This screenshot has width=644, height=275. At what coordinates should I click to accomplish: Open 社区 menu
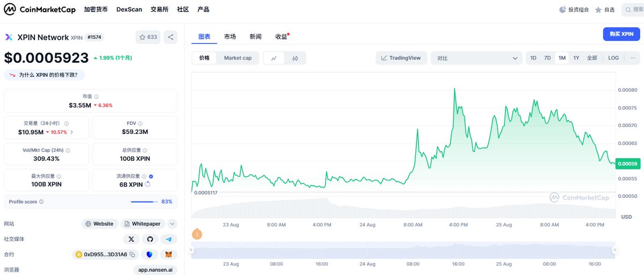183,10
